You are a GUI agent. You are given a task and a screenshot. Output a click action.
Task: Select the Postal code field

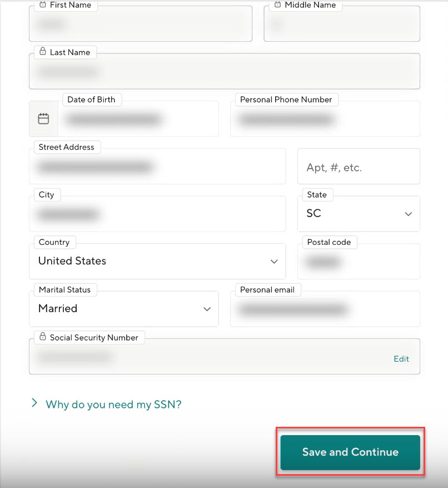tap(359, 262)
